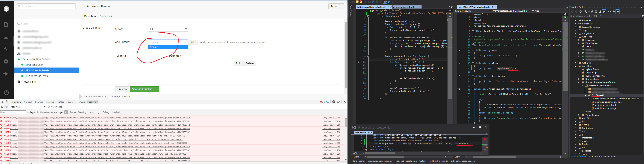Open the Developer section gear icon

point(6,61)
